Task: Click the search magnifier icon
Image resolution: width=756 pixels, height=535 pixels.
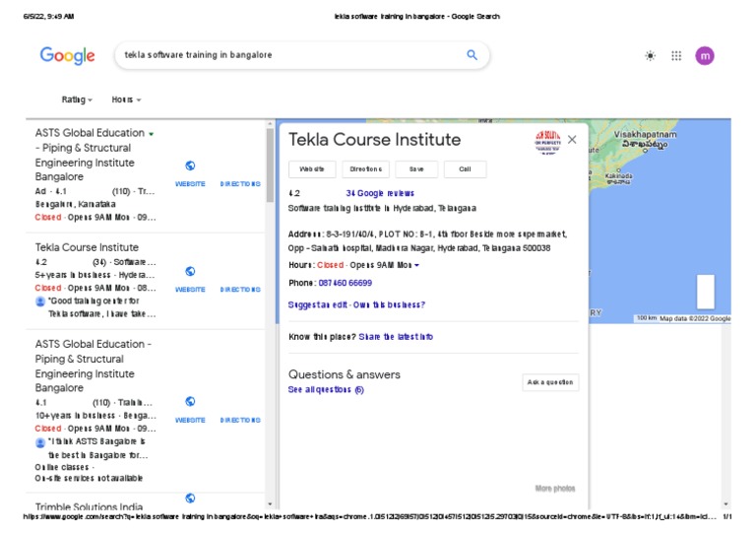Action: 472,55
